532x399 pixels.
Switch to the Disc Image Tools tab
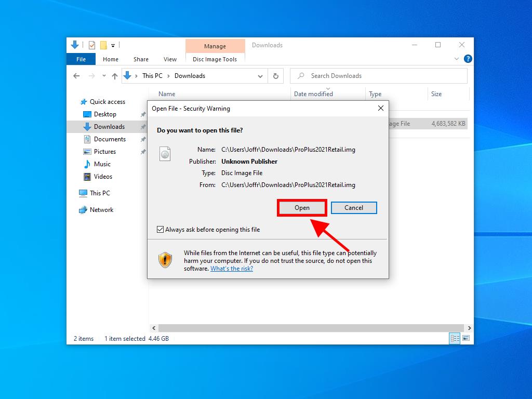(215, 59)
